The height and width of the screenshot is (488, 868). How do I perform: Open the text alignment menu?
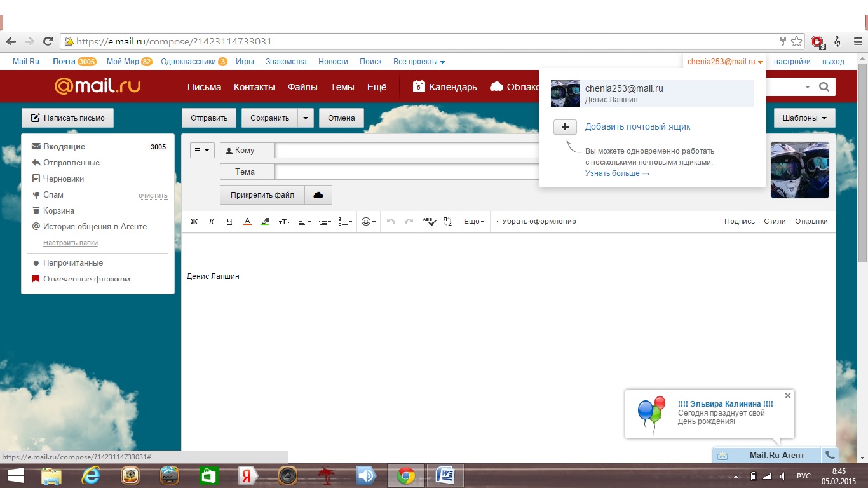coord(304,222)
